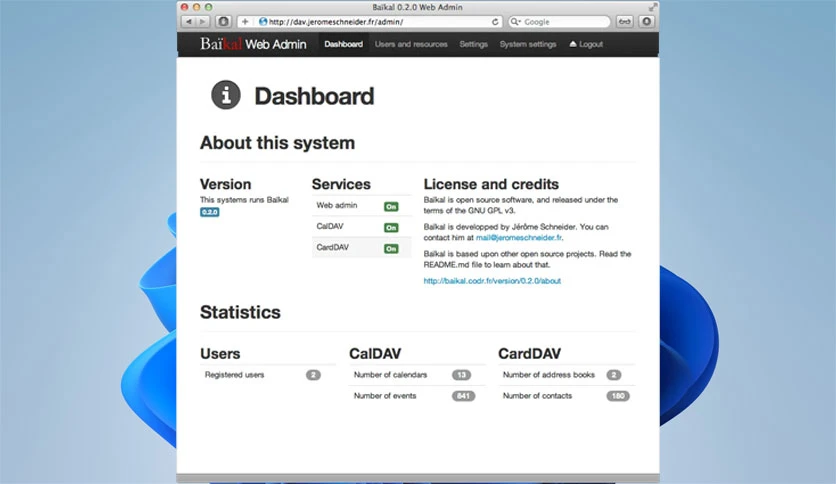The image size is (836, 484).
Task: Click the Dashboard info circle icon
Action: pyautogui.click(x=226, y=95)
